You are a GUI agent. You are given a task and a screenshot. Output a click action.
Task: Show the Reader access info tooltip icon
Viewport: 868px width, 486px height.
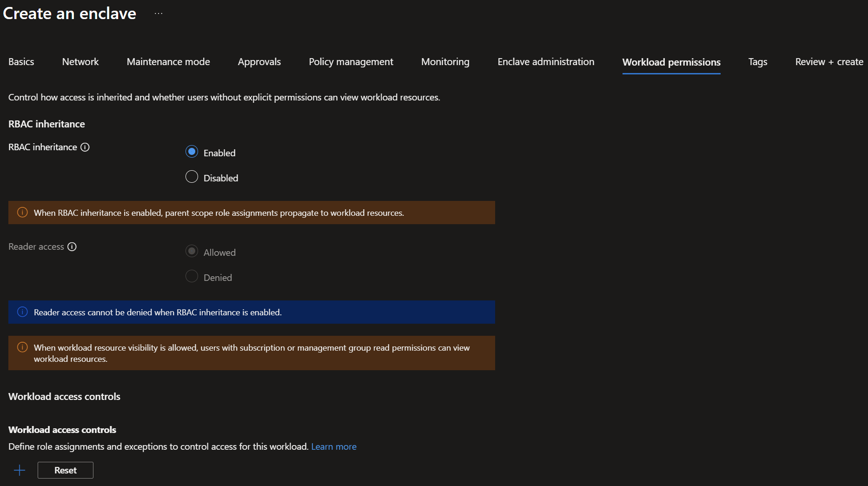pyautogui.click(x=72, y=246)
